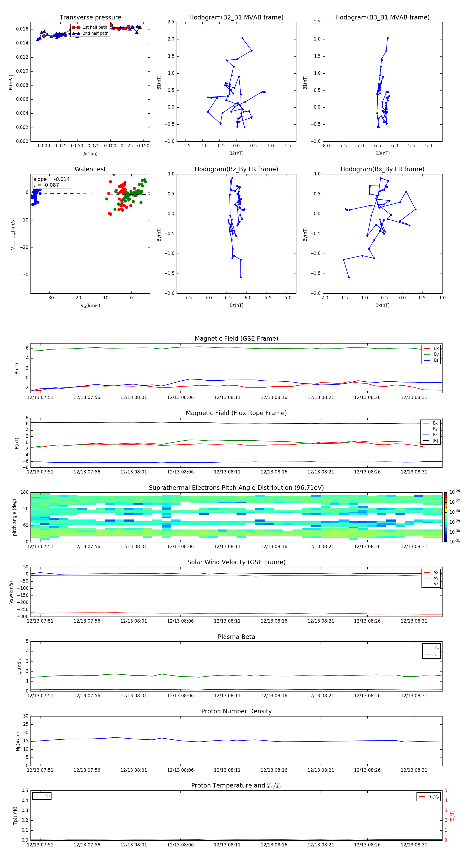Click the 'Transverse pressure' plot title
The image size is (473, 868).
[x=90, y=18]
